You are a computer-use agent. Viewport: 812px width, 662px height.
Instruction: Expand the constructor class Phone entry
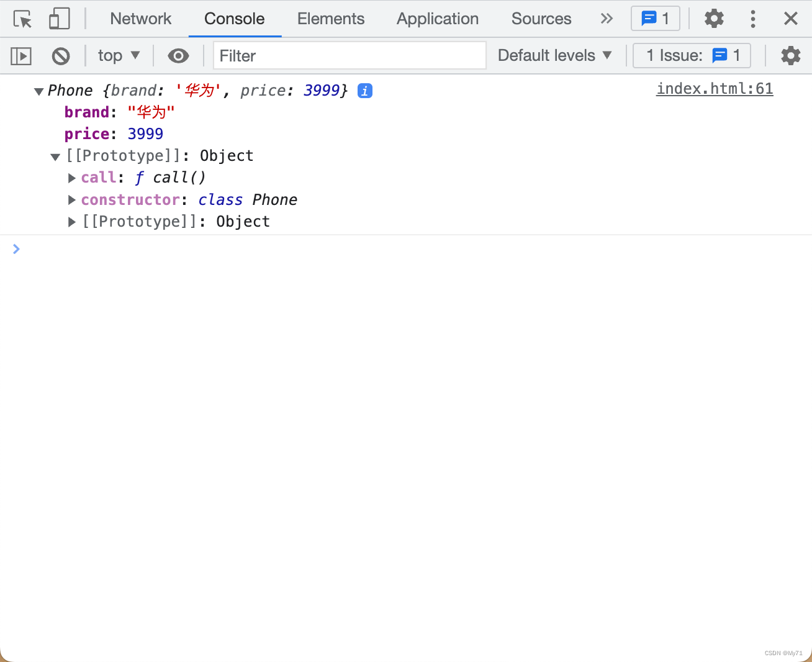point(72,200)
